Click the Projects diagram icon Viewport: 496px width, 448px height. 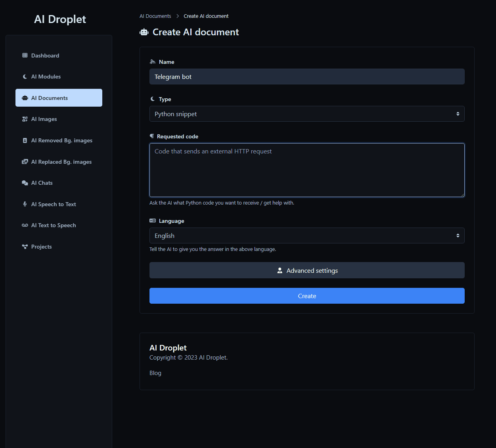coord(25,247)
